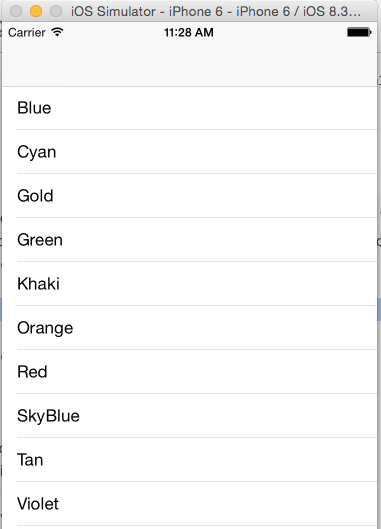Screen dimensions: 381x529
Task: Click the Carrier label in status bar
Action: [x=27, y=33]
